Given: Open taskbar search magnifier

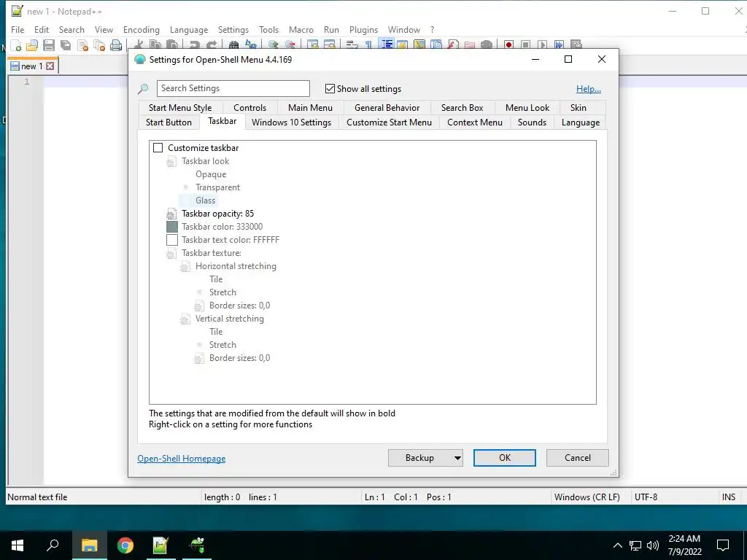Looking at the screenshot, I should click(x=53, y=545).
